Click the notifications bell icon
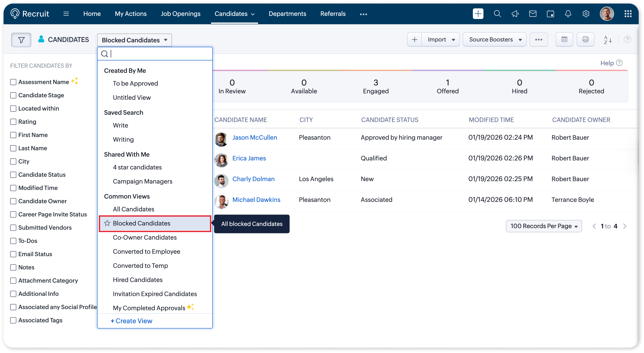Viewport: 644px width, 353px height. pyautogui.click(x=568, y=14)
